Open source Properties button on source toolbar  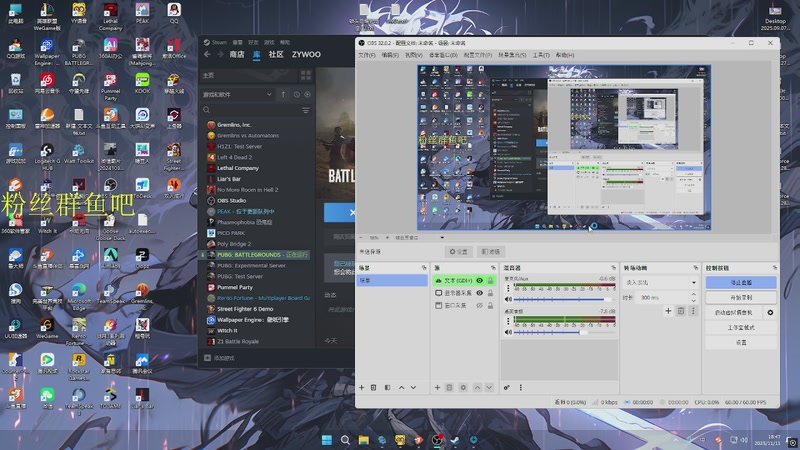pos(458,252)
